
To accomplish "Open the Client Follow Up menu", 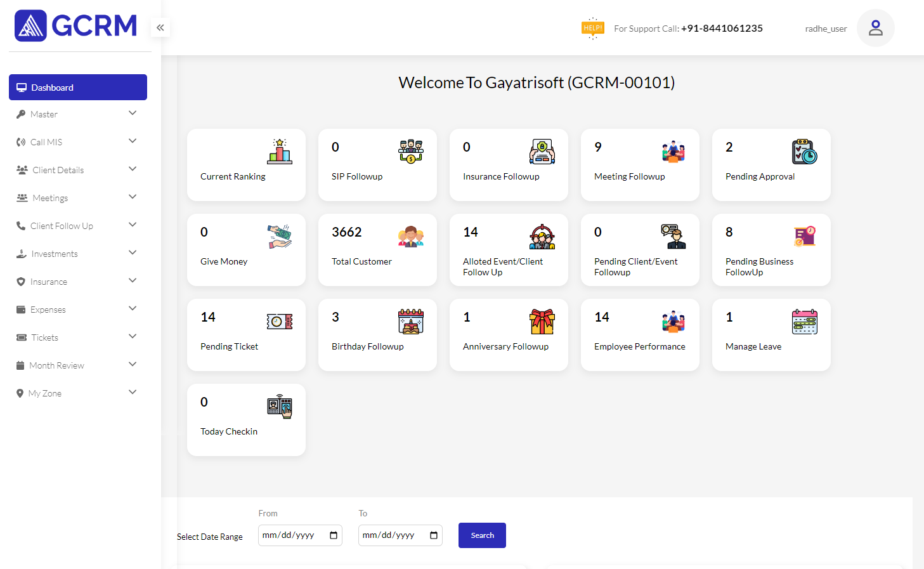I will pos(62,226).
